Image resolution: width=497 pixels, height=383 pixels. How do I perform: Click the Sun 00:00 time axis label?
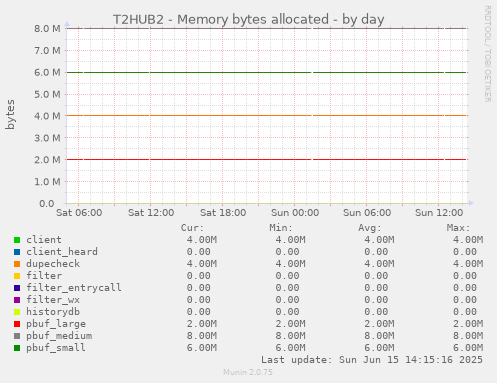295,213
